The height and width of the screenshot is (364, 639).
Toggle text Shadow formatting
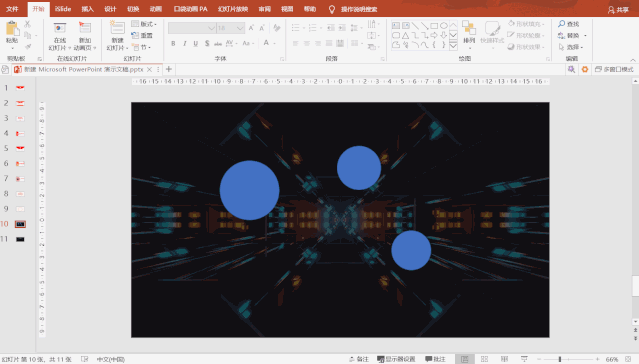click(207, 43)
